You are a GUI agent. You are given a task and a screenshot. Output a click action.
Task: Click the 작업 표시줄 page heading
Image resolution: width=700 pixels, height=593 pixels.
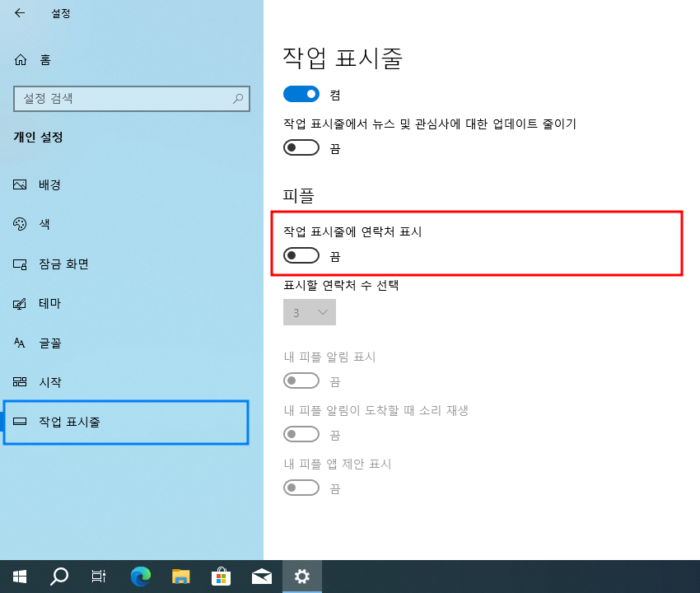[x=343, y=58]
